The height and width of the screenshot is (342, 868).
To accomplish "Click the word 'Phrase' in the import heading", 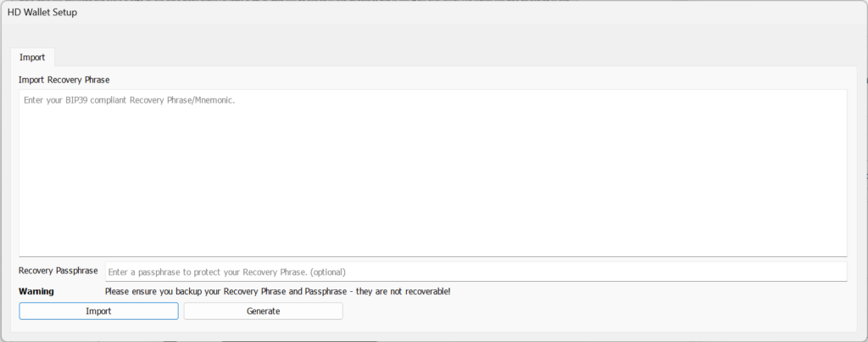I will (x=96, y=80).
